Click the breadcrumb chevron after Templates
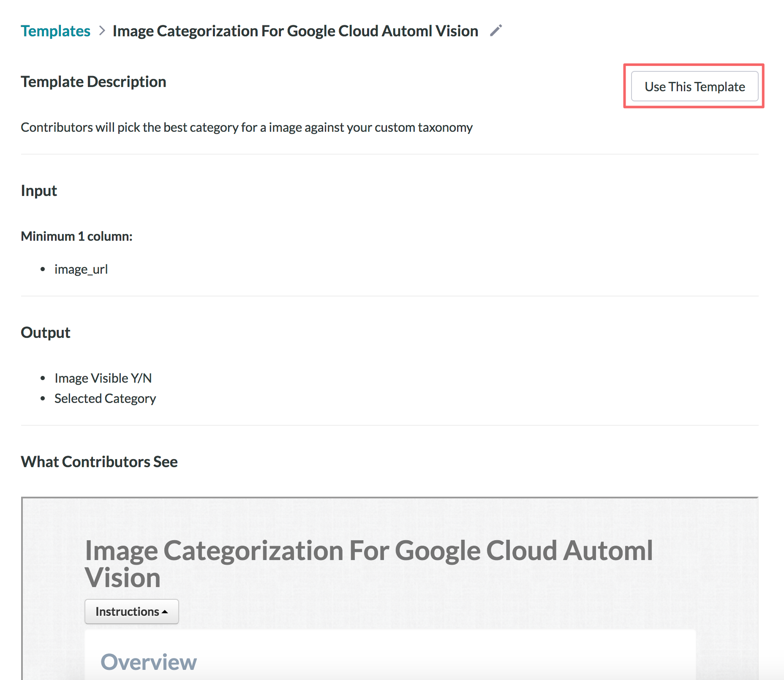Viewport: 784px width, 680px height. (102, 31)
